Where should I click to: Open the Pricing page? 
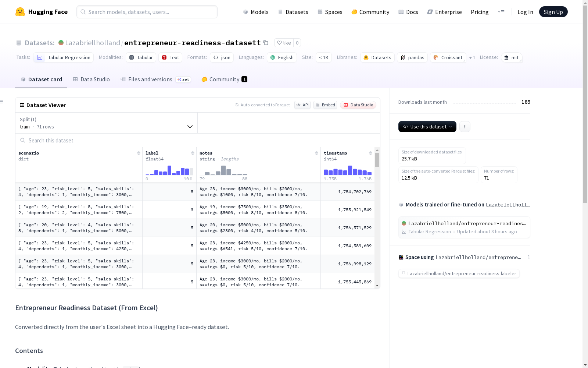[x=480, y=12]
